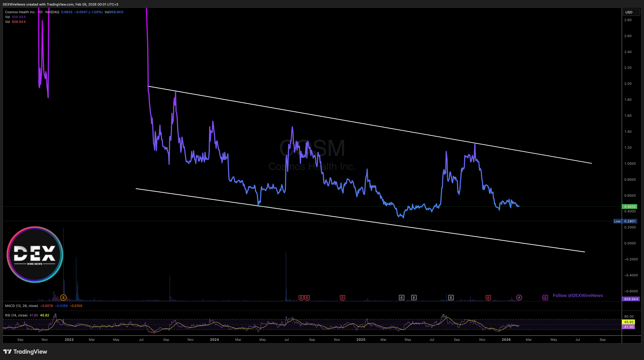Image resolution: width=644 pixels, height=360 pixels.
Task: Click the yellow 45.92 RSI value tag
Action: point(628,322)
